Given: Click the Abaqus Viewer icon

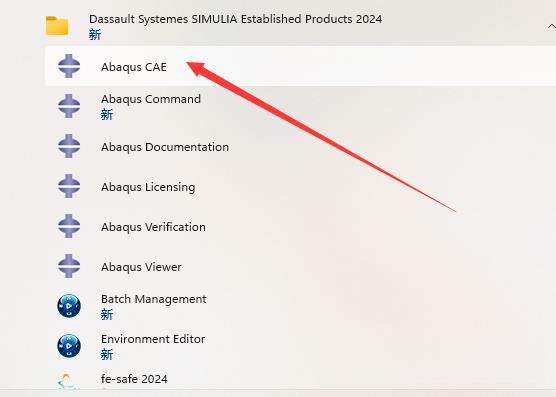Looking at the screenshot, I should [69, 266].
